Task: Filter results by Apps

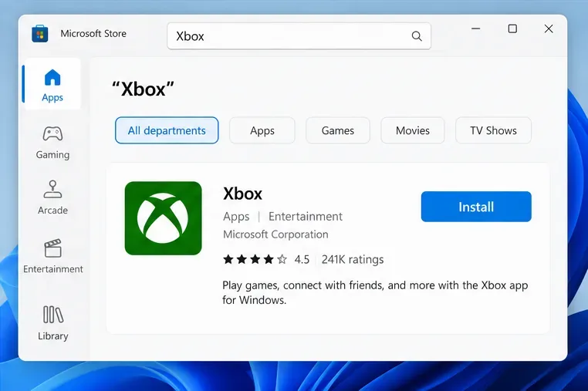Action: (x=262, y=130)
